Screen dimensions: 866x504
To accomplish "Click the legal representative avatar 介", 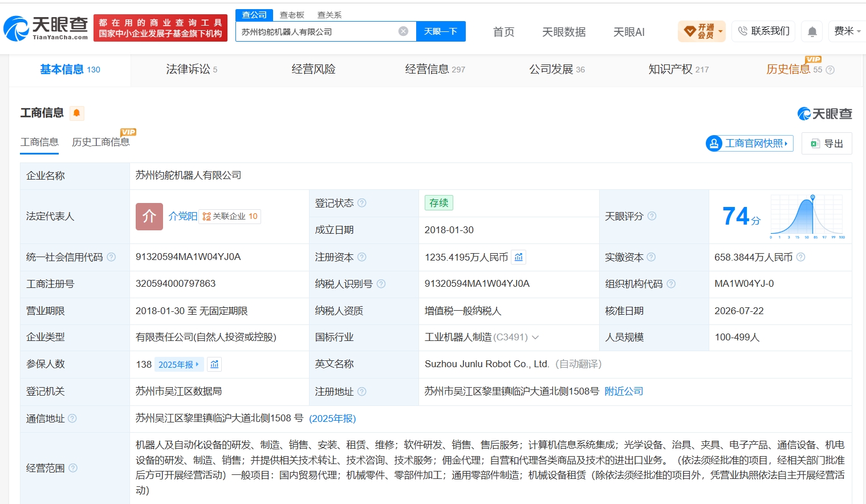I will click(149, 217).
